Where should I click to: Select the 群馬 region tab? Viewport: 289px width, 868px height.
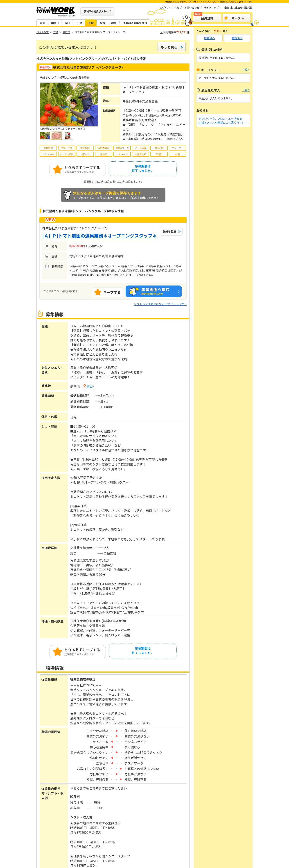tap(114, 23)
